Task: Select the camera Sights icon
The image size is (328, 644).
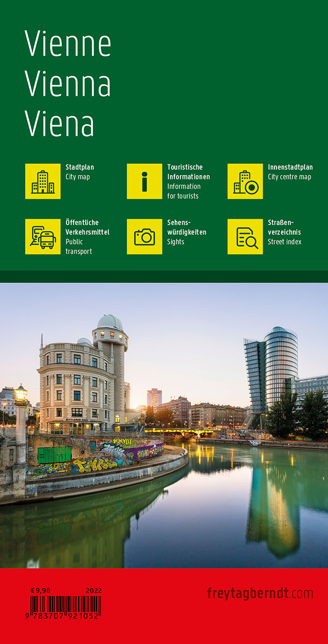Action: tap(144, 237)
